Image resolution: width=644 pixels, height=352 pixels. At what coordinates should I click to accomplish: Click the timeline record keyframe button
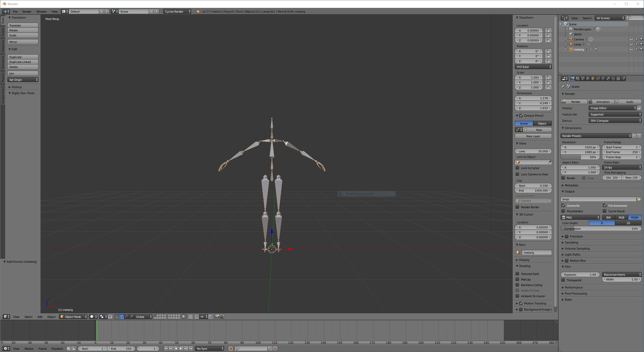click(230, 349)
